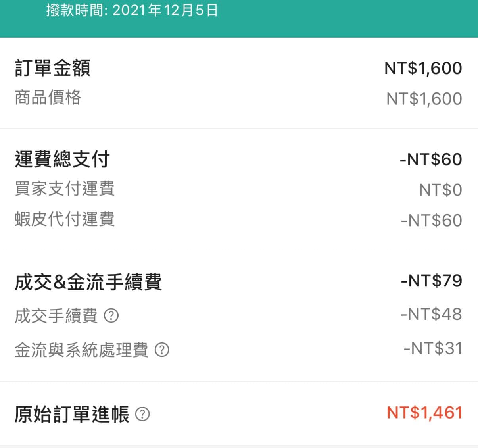Click the red NT$1,461 income amount

pyautogui.click(x=424, y=413)
